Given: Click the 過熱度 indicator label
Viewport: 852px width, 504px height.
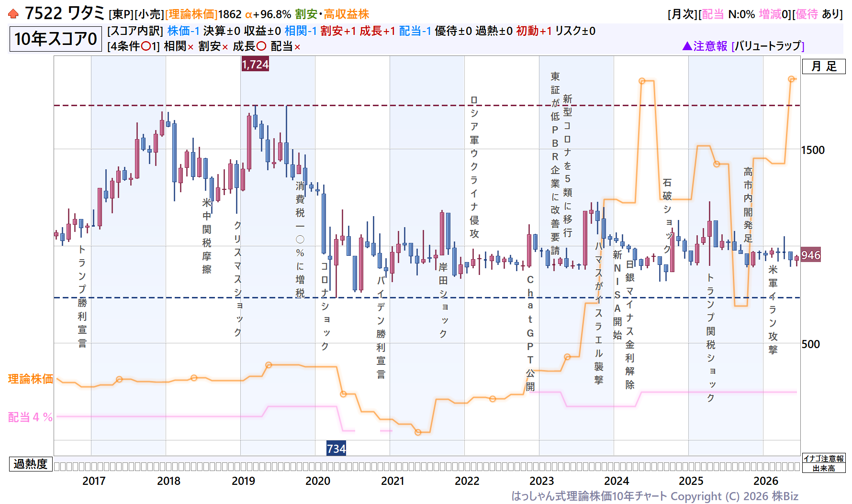Looking at the screenshot, I should 31,464.
